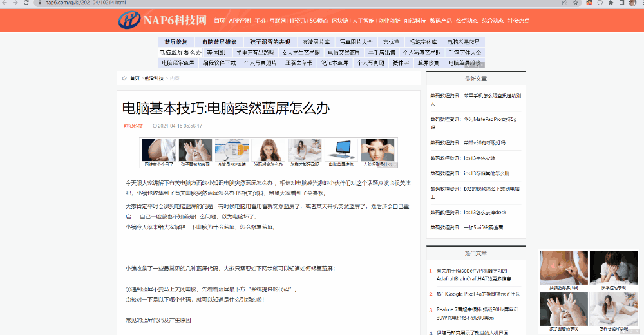Screen dimensions: 644x335
Task: Open the 热点动态 nav menu item
Action: [x=466, y=21]
